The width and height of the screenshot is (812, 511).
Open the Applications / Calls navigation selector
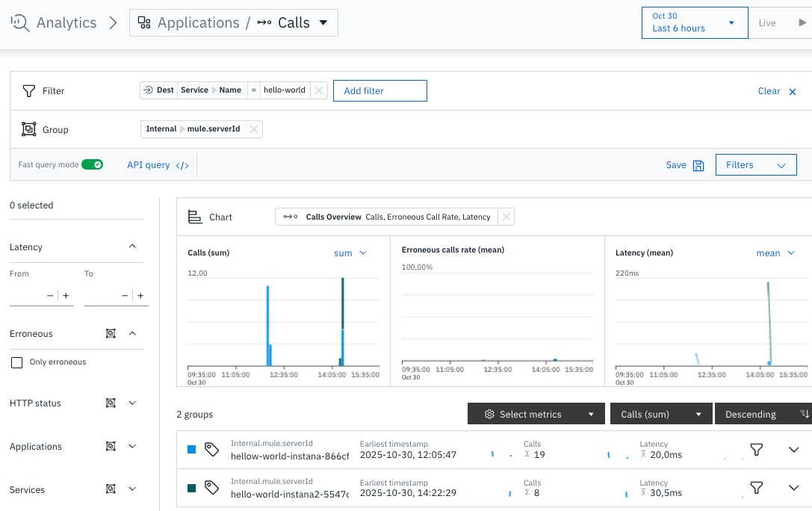pos(232,22)
